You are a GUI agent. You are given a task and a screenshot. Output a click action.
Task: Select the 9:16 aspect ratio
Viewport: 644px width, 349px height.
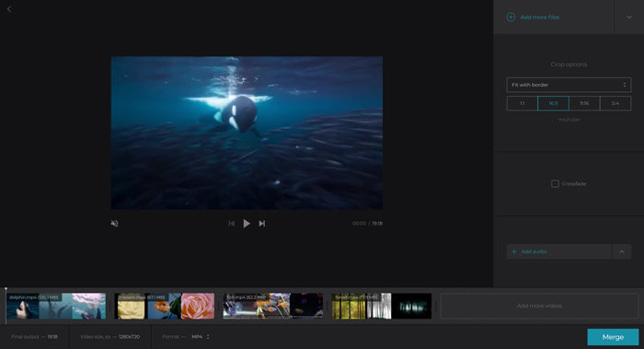point(584,103)
